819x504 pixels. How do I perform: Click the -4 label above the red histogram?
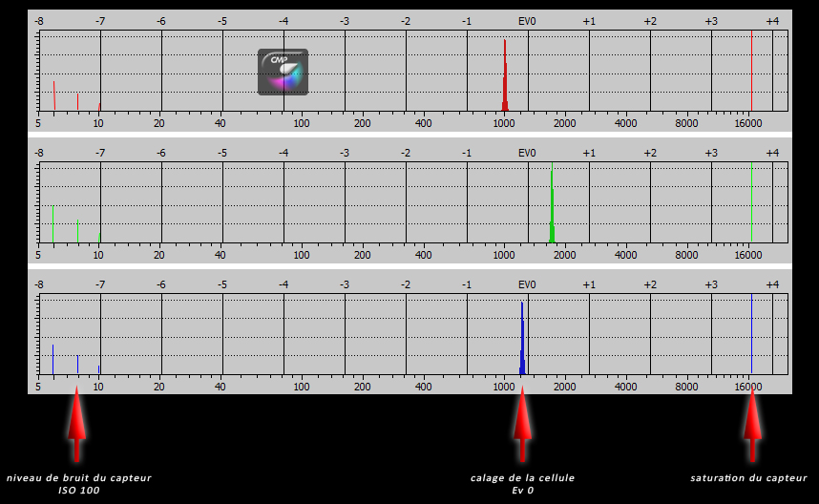coord(283,21)
